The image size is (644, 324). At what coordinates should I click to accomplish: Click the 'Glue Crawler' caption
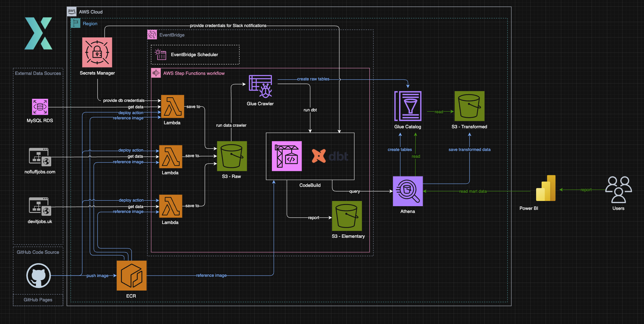coord(260,104)
